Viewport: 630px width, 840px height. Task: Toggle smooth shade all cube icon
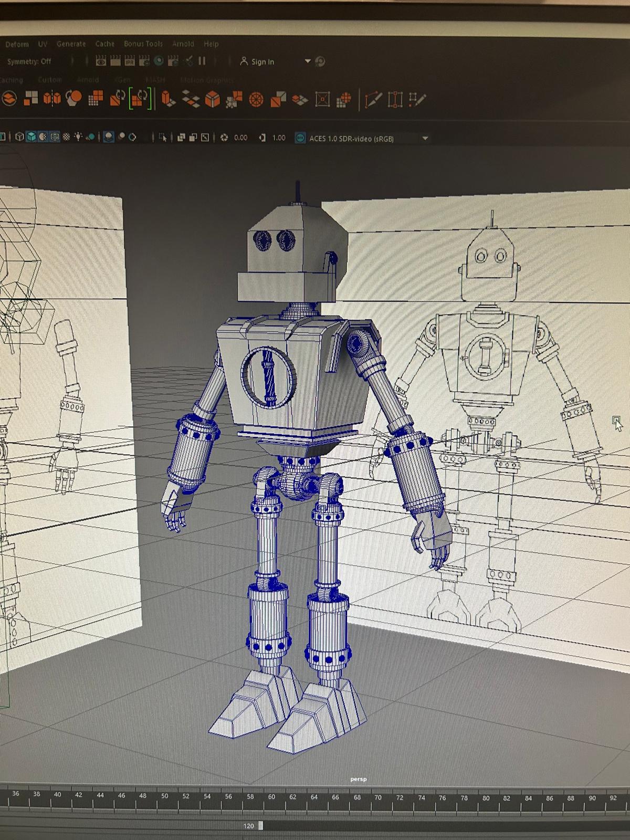pyautogui.click(x=31, y=138)
